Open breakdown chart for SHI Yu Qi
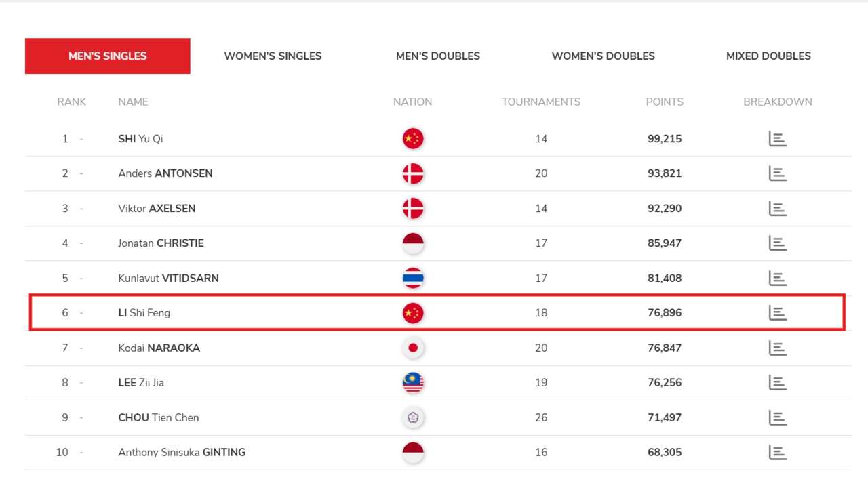868x494 pixels. (777, 139)
